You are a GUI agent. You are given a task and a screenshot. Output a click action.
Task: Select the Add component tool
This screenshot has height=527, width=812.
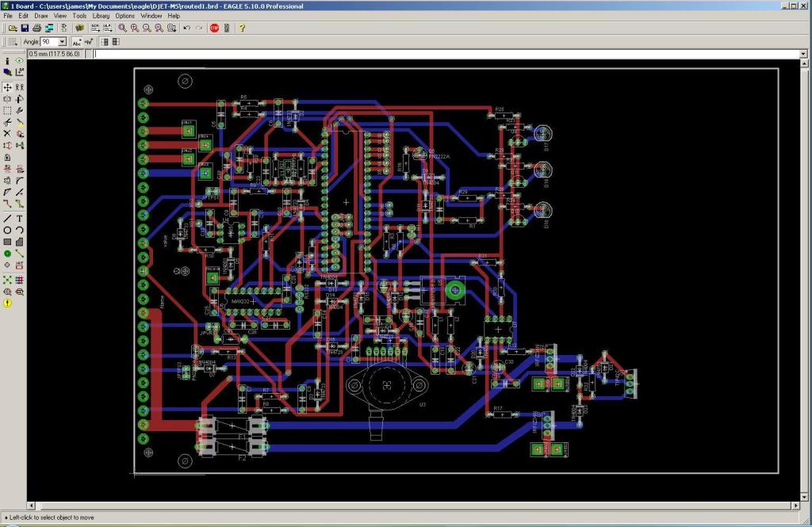tap(19, 134)
